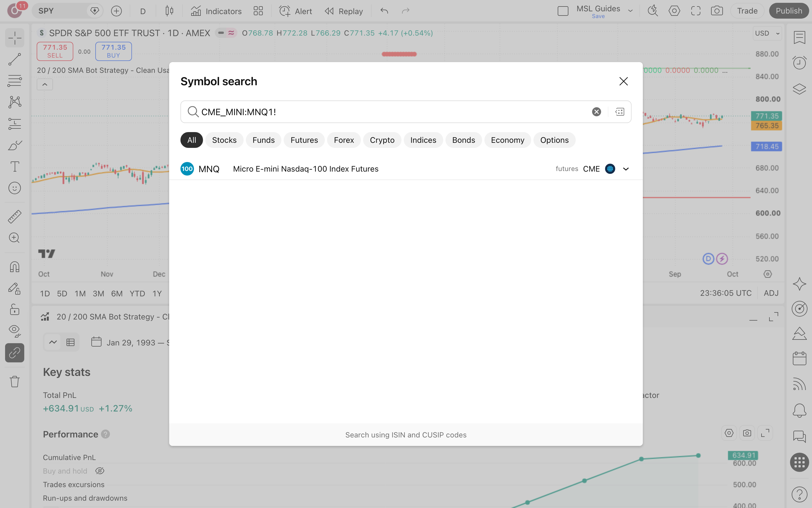Screen dimensions: 812x508
Task: Open the layout setup grid
Action: pyautogui.click(x=258, y=11)
